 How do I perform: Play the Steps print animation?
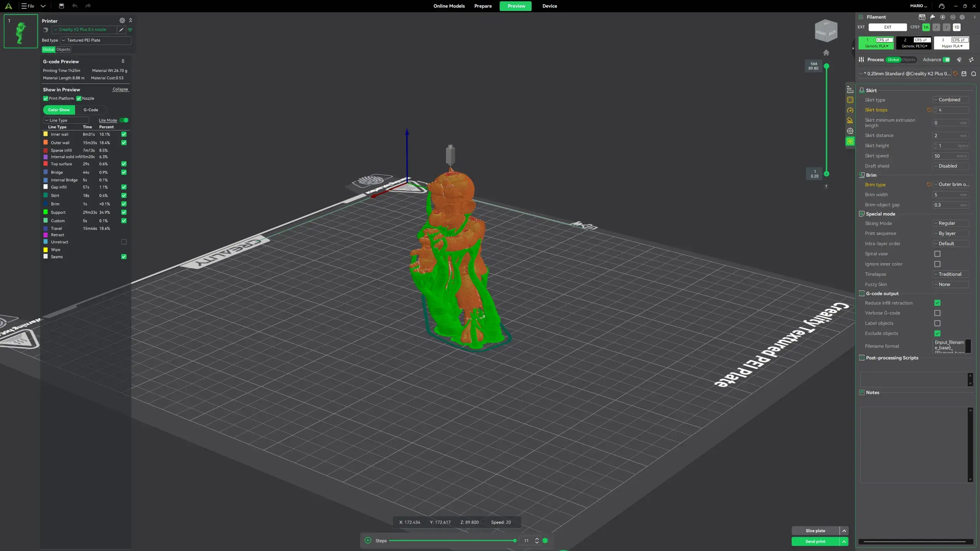[x=368, y=540]
